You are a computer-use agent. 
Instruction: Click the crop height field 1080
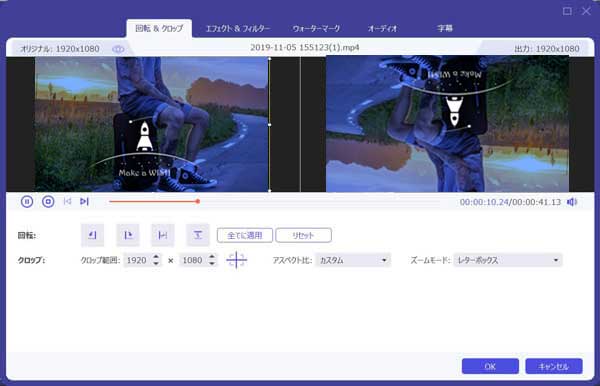coord(192,260)
